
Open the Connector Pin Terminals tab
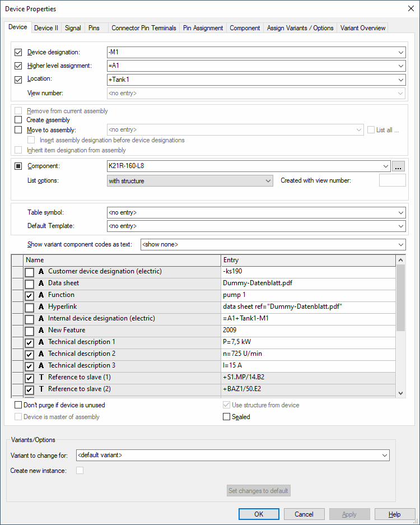tap(144, 28)
